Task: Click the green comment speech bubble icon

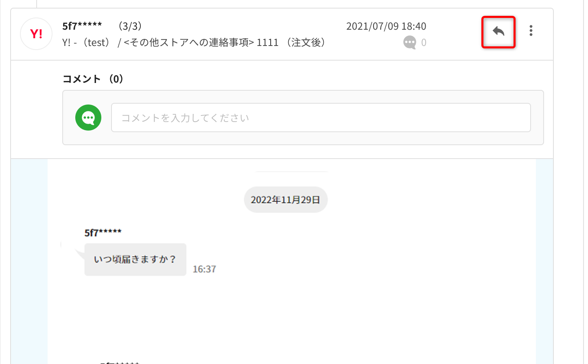Action: tap(88, 118)
